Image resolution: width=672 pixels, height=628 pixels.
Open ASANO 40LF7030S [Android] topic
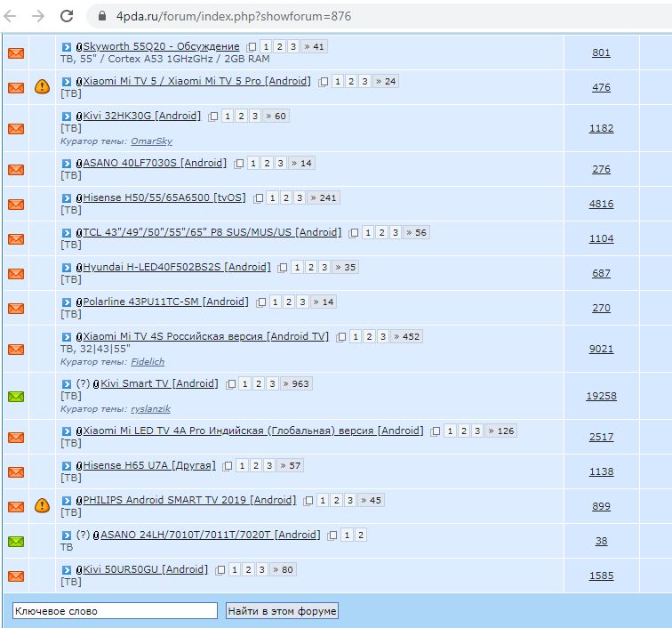(155, 163)
